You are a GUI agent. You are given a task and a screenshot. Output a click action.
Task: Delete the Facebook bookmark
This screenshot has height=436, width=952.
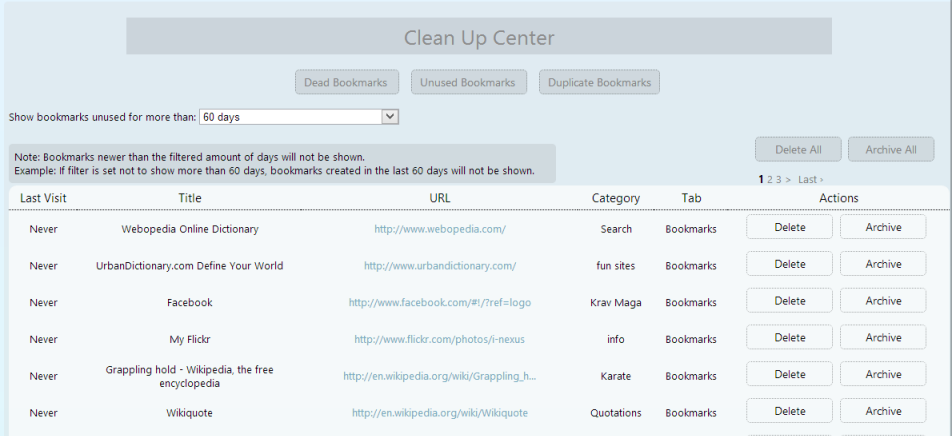(x=789, y=301)
